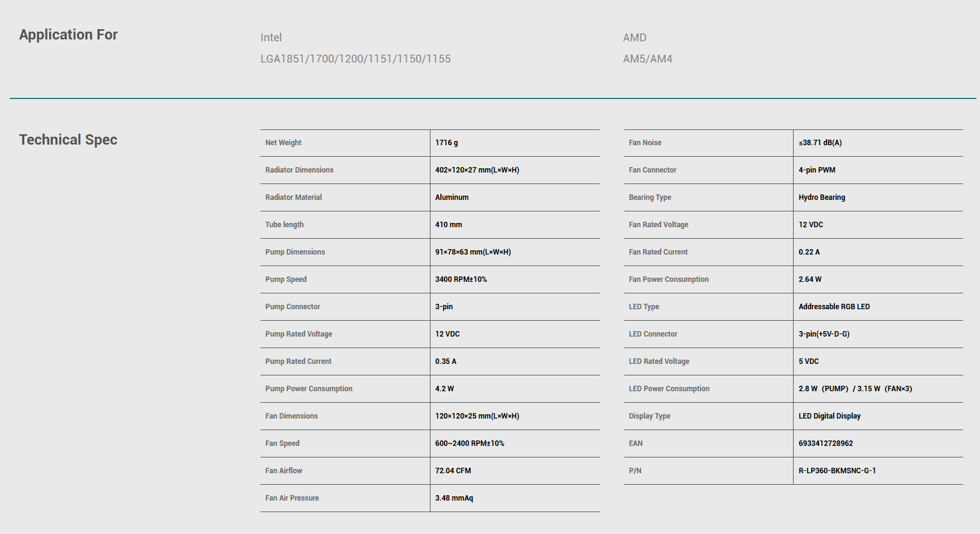Click the Bearing Type Hydro Bearing value
Image resolution: width=980 pixels, height=534 pixels.
(822, 197)
